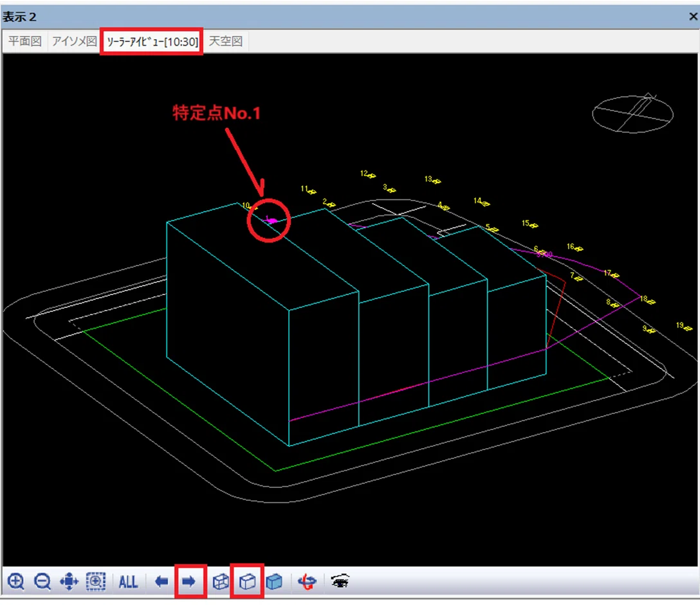The image size is (700, 605).
Task: Switch to solid shaded cube display
Action: (274, 581)
